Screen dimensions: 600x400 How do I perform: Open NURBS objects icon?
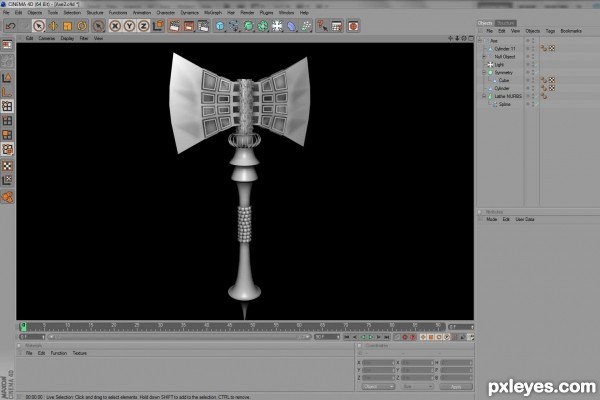pos(249,26)
